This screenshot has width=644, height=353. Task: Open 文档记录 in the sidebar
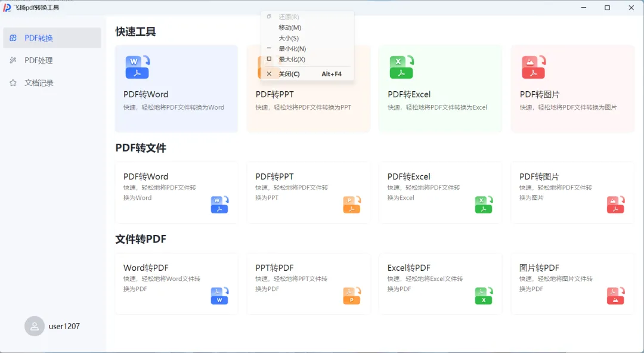(x=52, y=83)
